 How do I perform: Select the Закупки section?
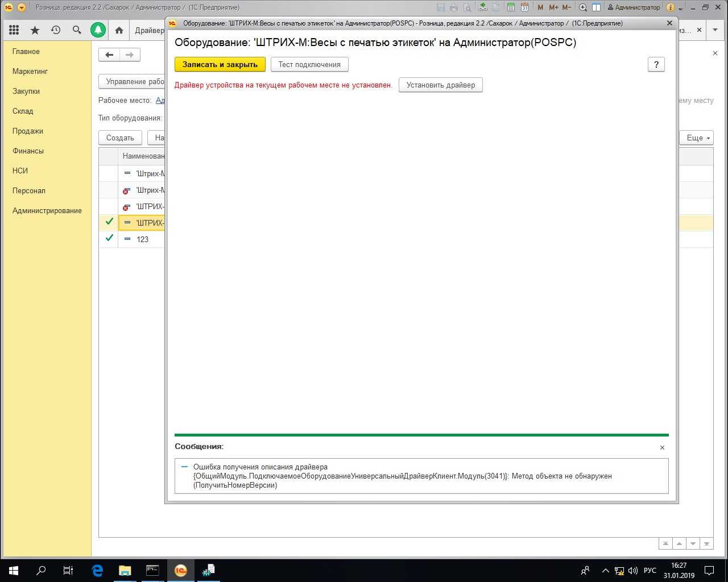pyautogui.click(x=26, y=91)
